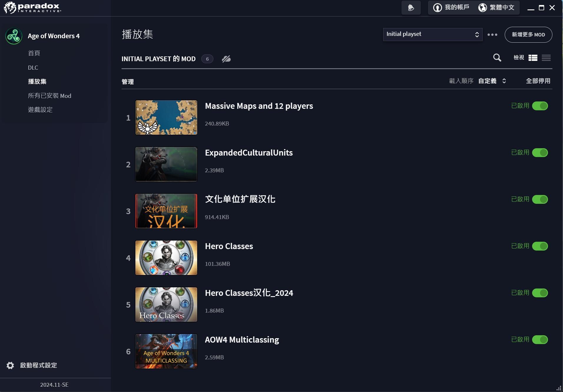This screenshot has height=392, width=563.
Task: Open 啟動程式設定 gear icon
Action: (10, 365)
